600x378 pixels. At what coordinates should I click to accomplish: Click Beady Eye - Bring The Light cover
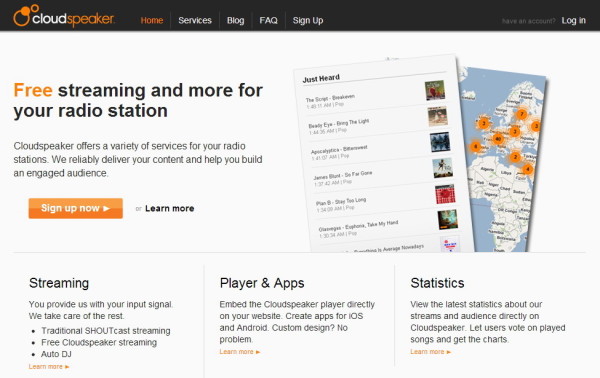(437, 116)
